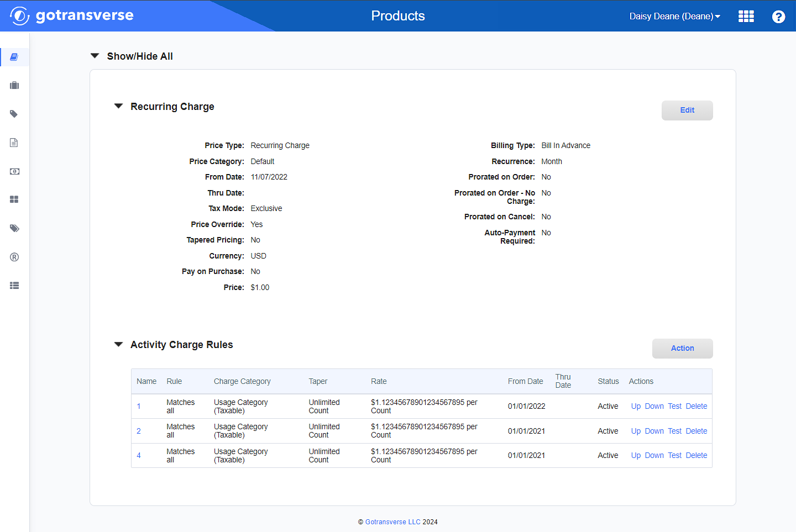Delete rule 2
796x532 pixels.
pyautogui.click(x=696, y=431)
